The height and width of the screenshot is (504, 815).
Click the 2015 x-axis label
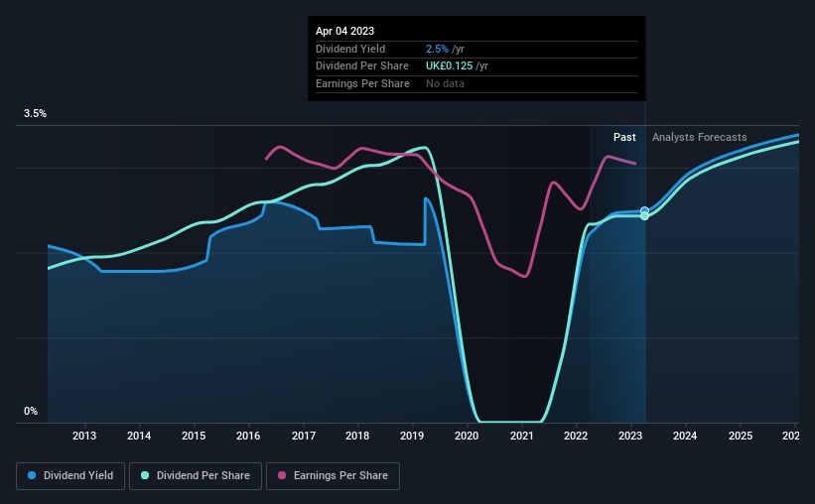coord(194,436)
